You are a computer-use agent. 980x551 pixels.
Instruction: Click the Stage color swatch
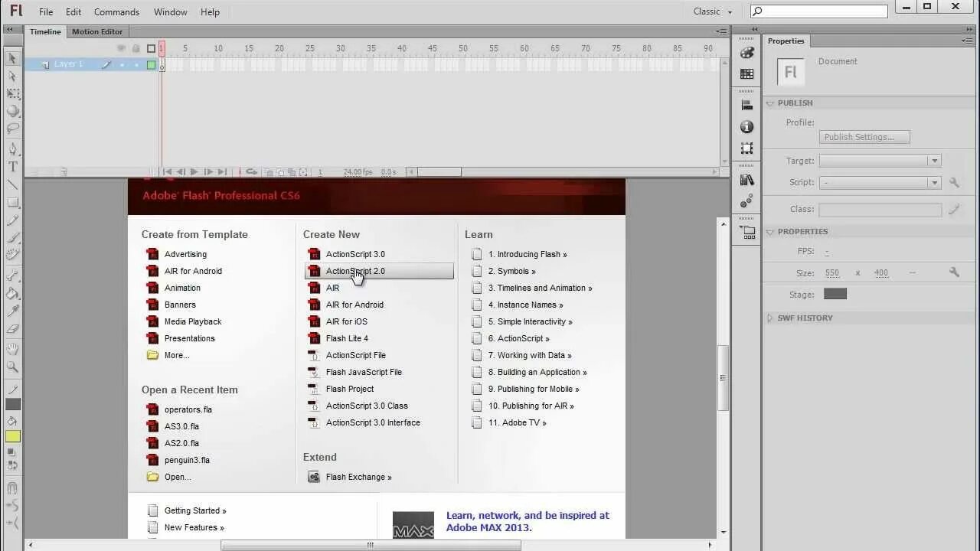tap(835, 294)
